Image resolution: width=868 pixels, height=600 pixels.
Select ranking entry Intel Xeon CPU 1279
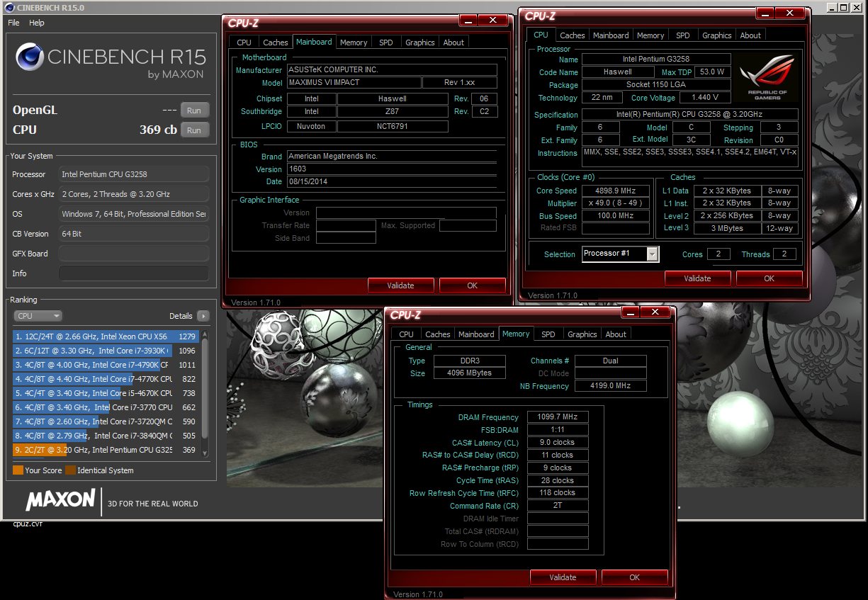pyautogui.click(x=106, y=336)
